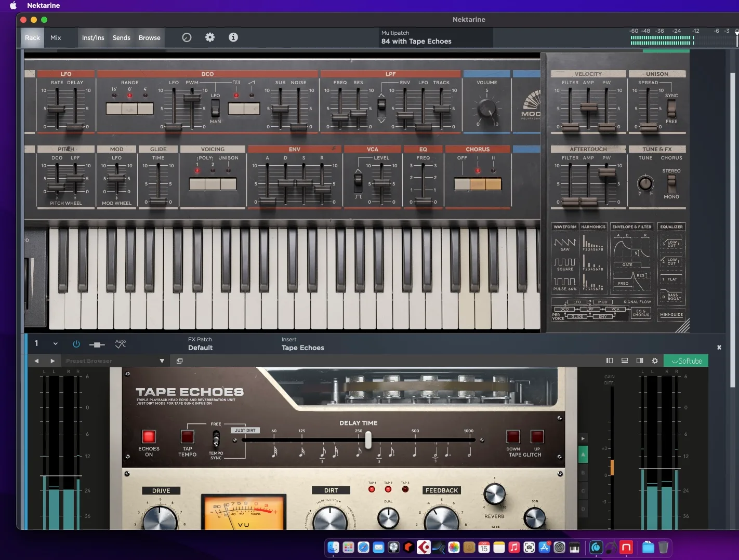Open the Browse tab
The height and width of the screenshot is (560, 739).
point(150,38)
